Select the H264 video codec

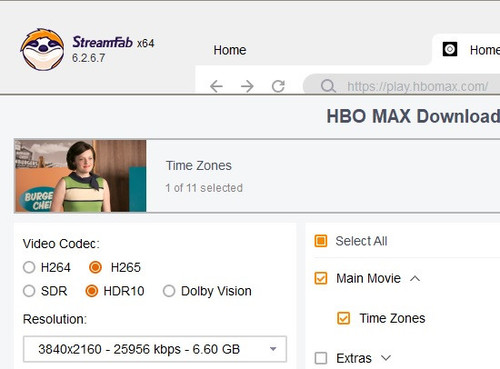(29, 267)
